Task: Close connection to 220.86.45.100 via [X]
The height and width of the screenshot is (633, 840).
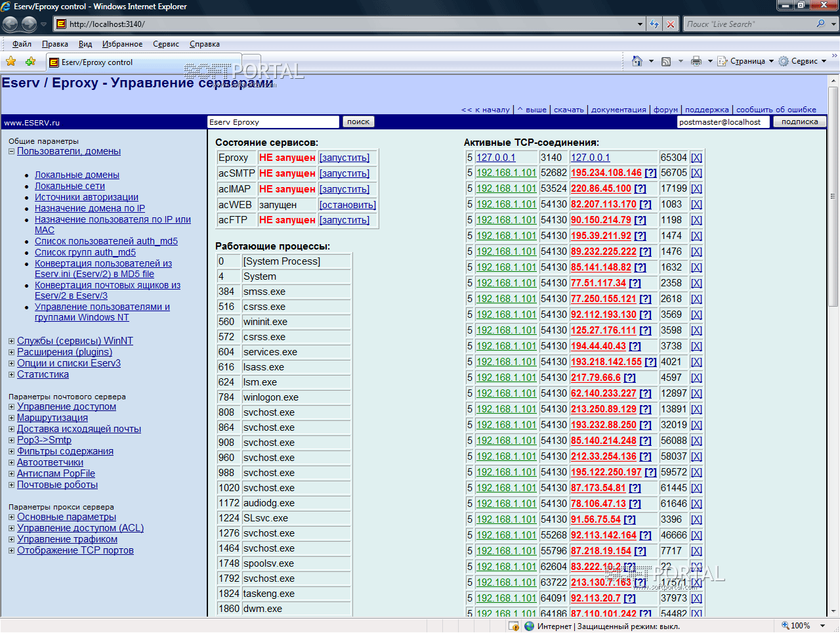Action: click(x=696, y=188)
